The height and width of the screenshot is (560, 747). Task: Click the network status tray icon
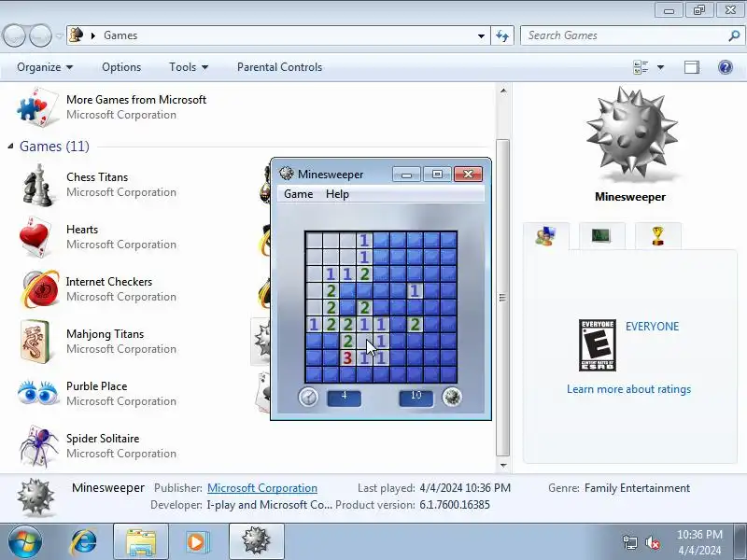(629, 542)
